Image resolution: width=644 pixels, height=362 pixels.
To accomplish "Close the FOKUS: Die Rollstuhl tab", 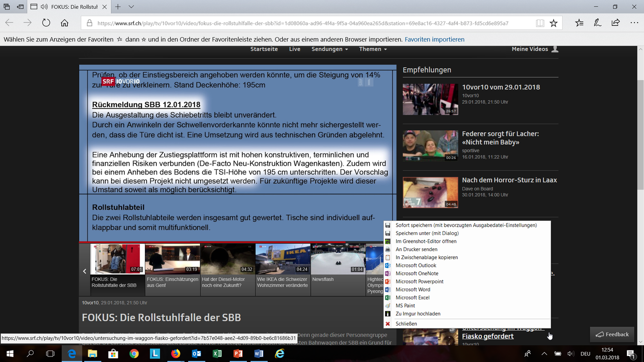I will 104,7.
